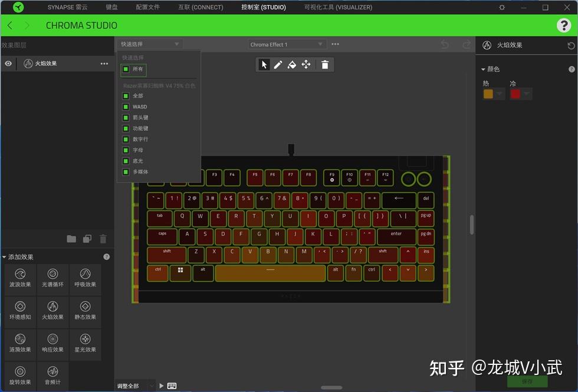Add a new layer group folder
This screenshot has height=392, width=578.
pos(71,239)
